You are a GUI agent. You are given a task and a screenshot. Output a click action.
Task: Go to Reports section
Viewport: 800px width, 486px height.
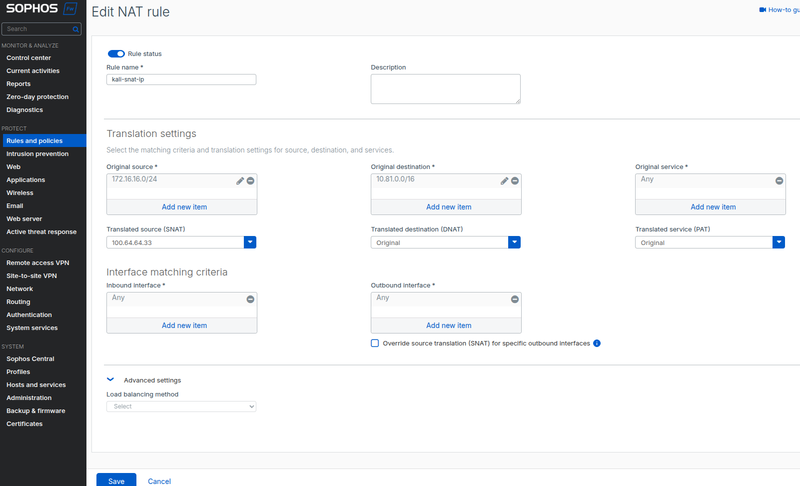tap(18, 84)
